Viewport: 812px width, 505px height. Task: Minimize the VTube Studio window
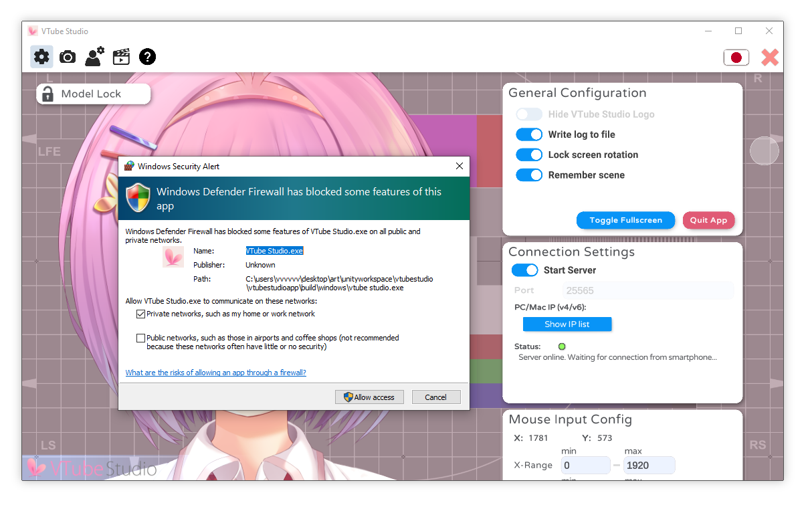click(708, 31)
